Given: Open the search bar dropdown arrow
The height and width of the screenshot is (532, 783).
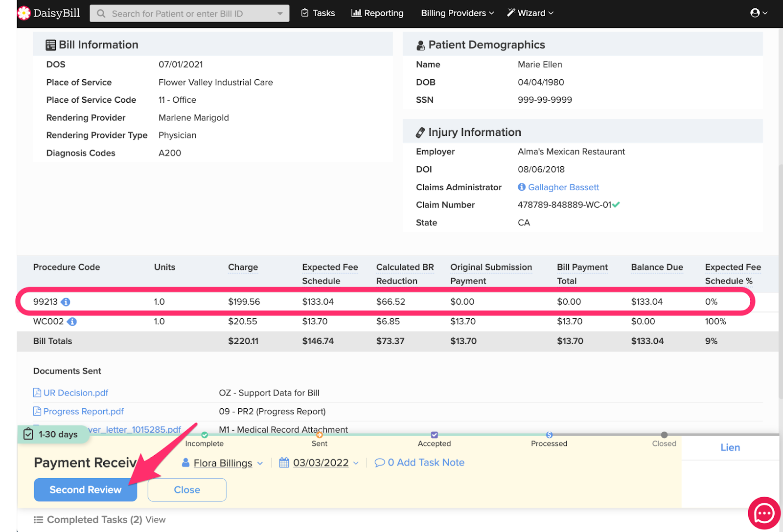Looking at the screenshot, I should (280, 14).
